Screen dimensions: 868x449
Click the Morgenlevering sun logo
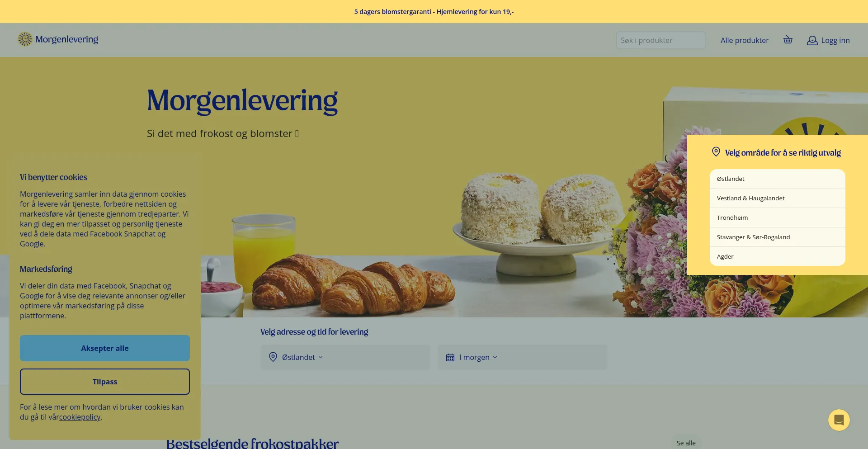point(25,39)
